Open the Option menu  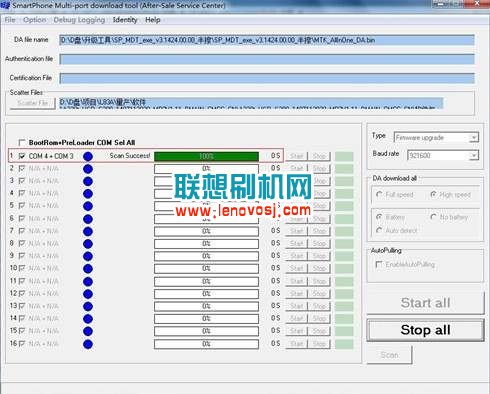35,20
